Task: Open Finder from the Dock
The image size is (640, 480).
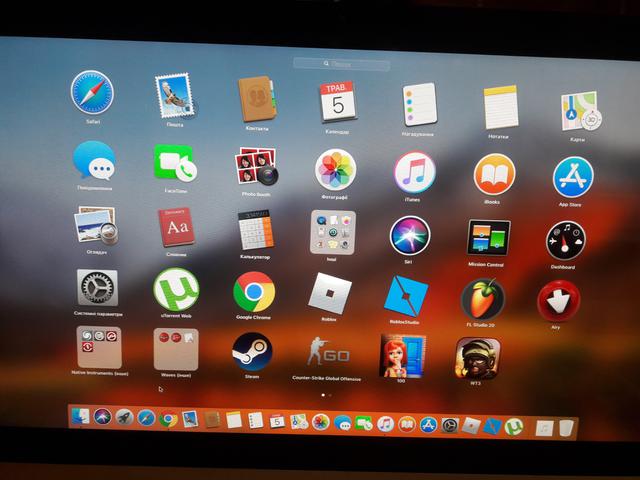Action: (81, 416)
